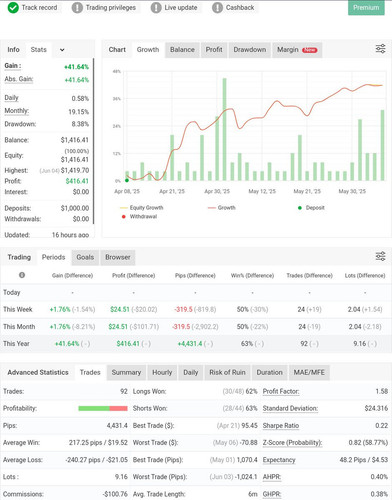Toggle Equity Growth legend series
Screen dimensions: 392x500
click(x=141, y=208)
